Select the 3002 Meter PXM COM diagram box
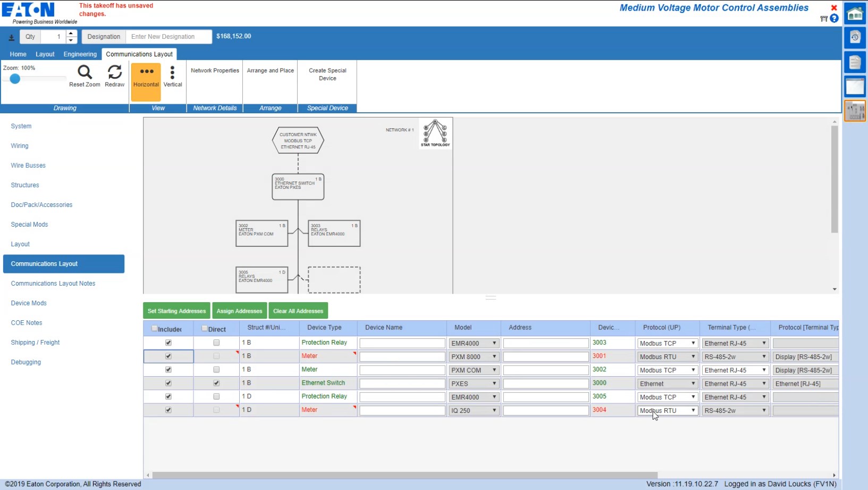 point(262,234)
